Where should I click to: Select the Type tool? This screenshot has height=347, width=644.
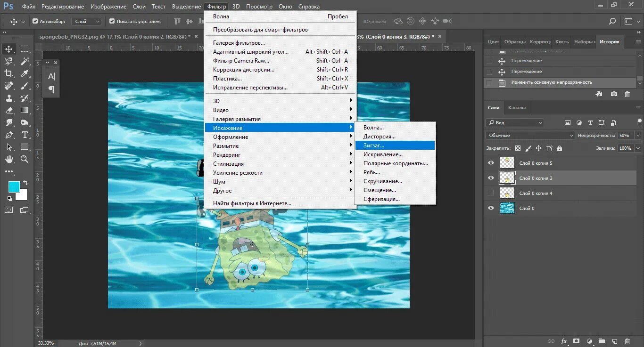[x=25, y=135]
